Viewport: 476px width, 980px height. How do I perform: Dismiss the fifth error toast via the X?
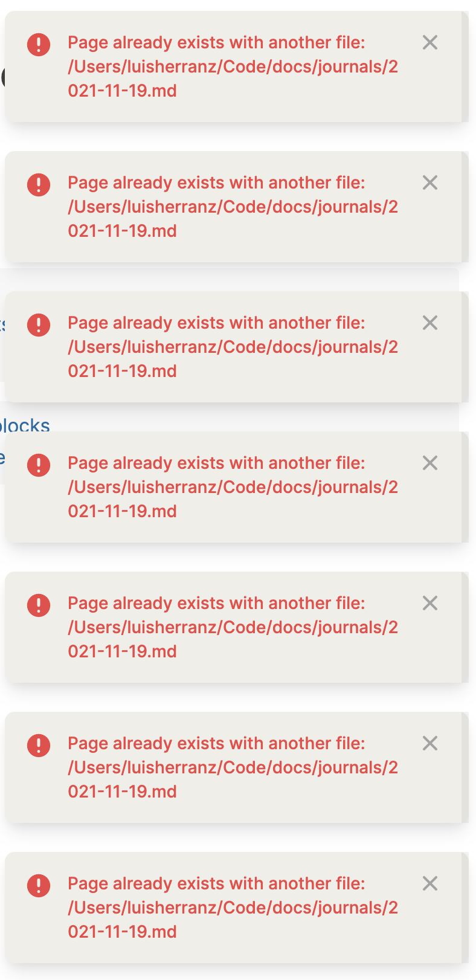429,603
